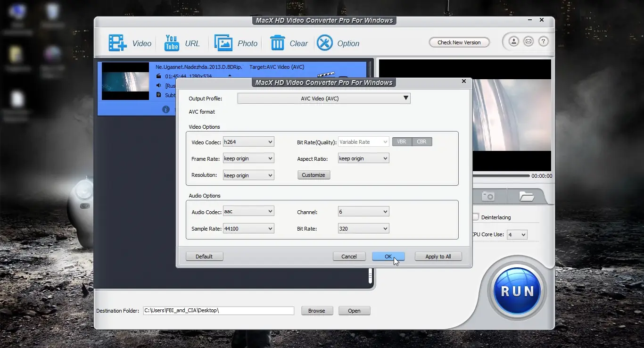
Task: Close the output settings dialog
Action: (464, 81)
